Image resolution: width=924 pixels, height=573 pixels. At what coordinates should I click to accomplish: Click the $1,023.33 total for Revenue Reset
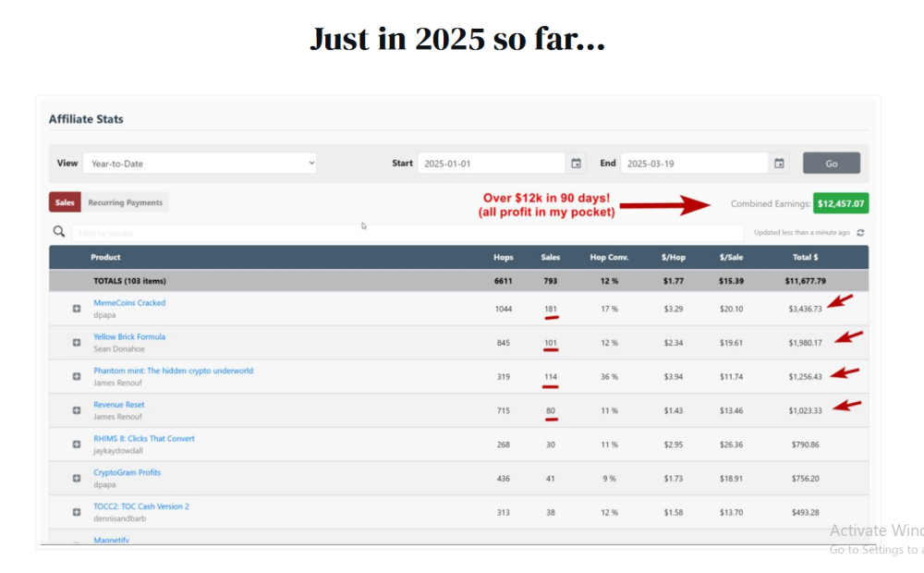point(805,410)
